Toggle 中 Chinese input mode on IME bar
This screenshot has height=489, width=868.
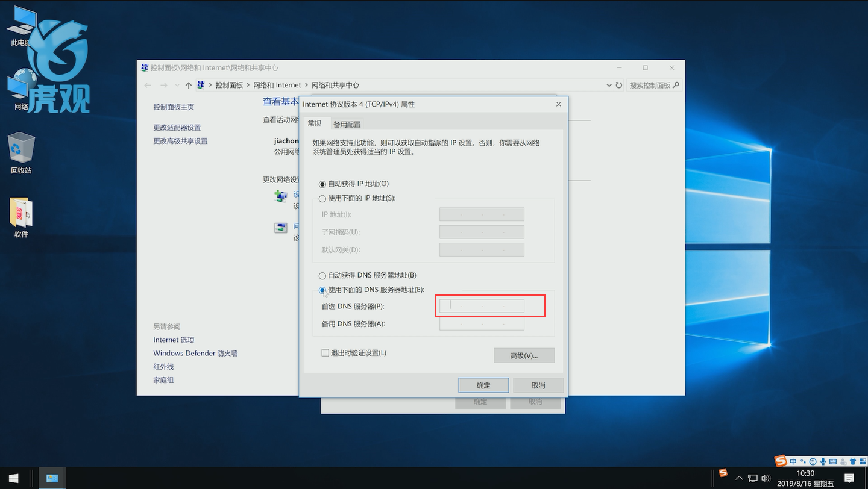793,461
